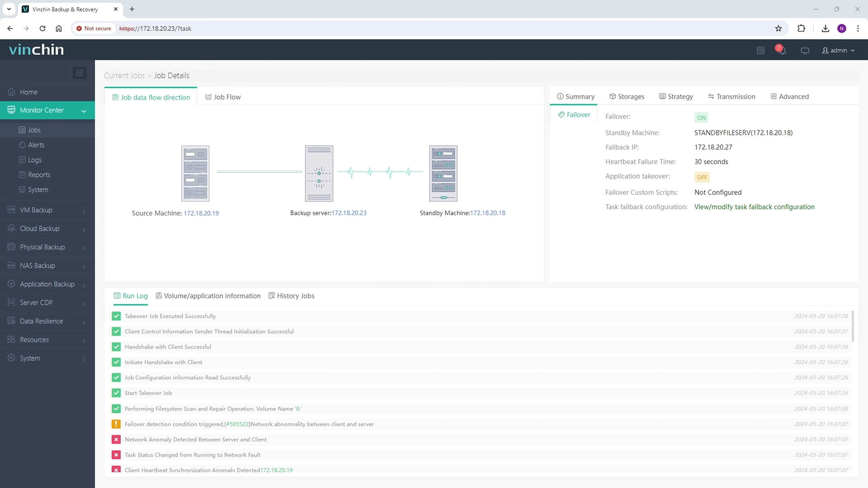Click the source machine IP 172.18.20.19 link
This screenshot has height=488, width=868.
(x=201, y=213)
